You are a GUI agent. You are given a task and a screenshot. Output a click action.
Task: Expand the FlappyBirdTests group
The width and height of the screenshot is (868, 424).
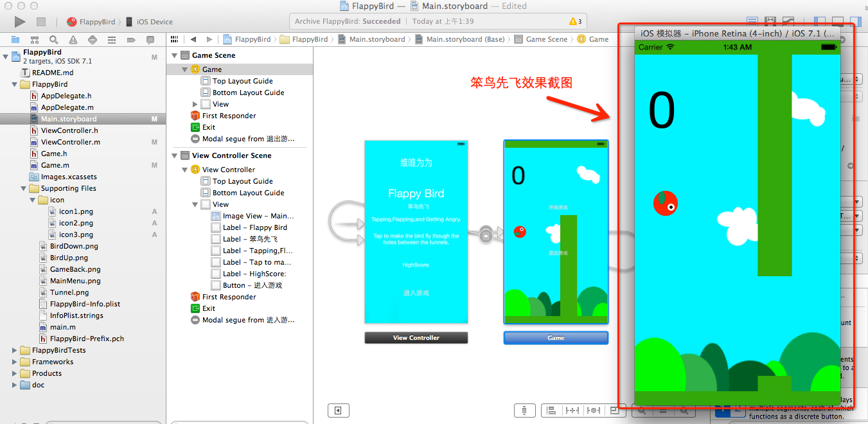(15, 350)
